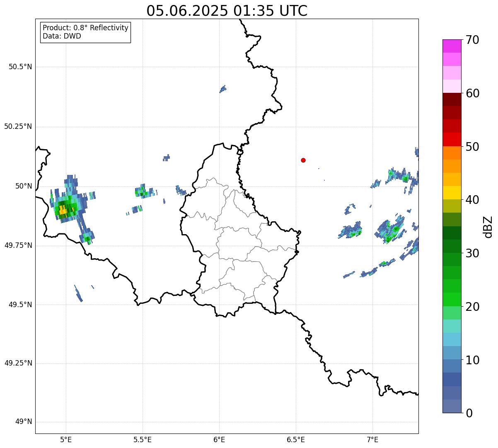Select the "Data: DWD" line in legend box
498x448 pixels.
click(62, 36)
